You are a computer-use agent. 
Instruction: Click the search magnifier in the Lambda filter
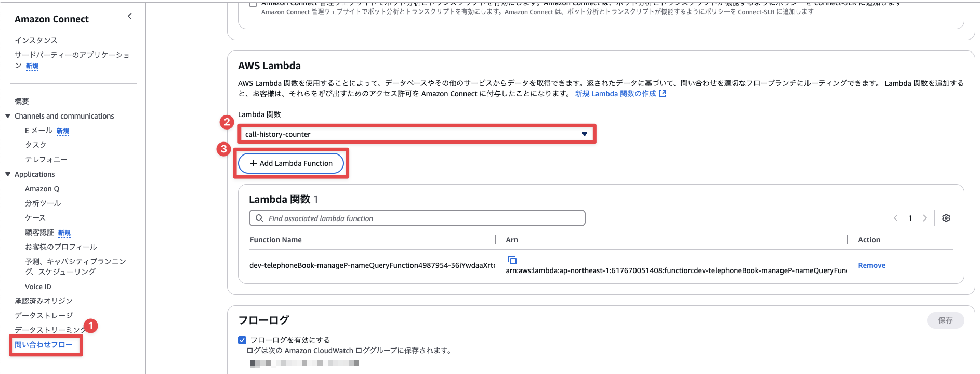click(259, 218)
